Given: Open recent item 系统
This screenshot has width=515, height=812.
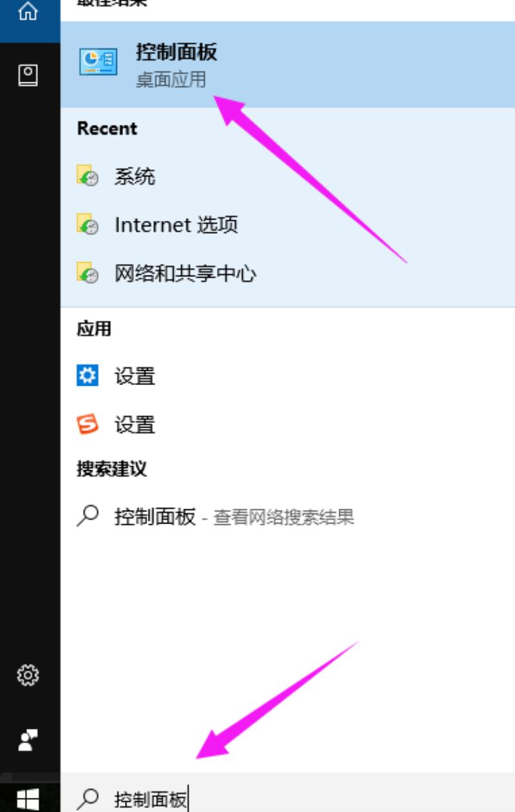Looking at the screenshot, I should click(x=288, y=176).
